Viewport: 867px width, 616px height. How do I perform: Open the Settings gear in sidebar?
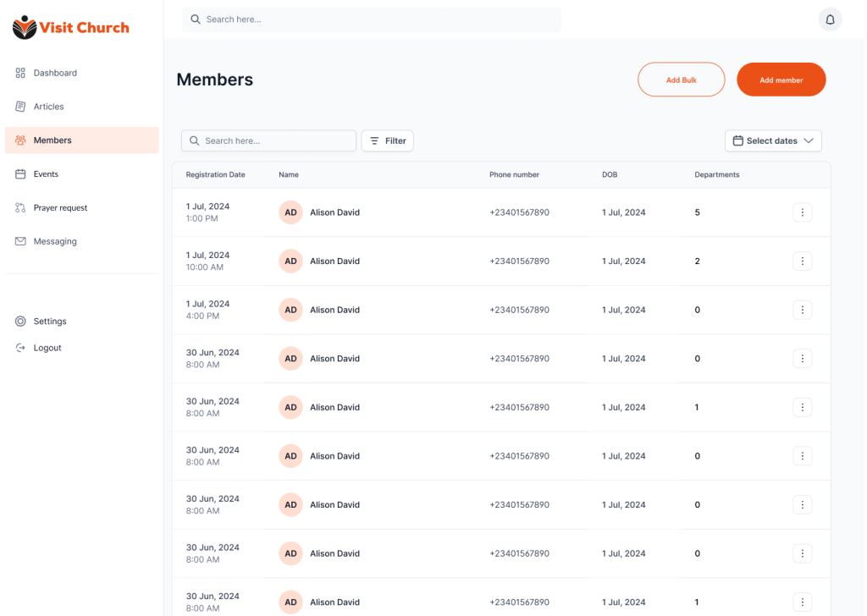click(20, 322)
